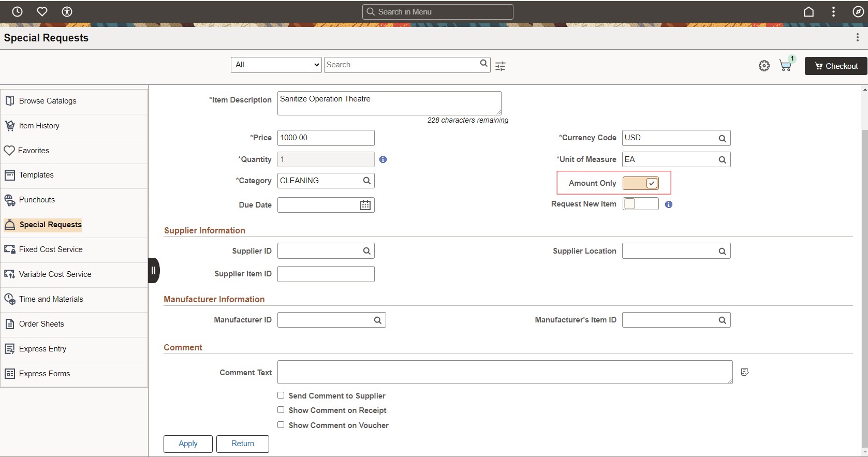
Task: Toggle the Amount Only switch off
Action: pyautogui.click(x=641, y=183)
